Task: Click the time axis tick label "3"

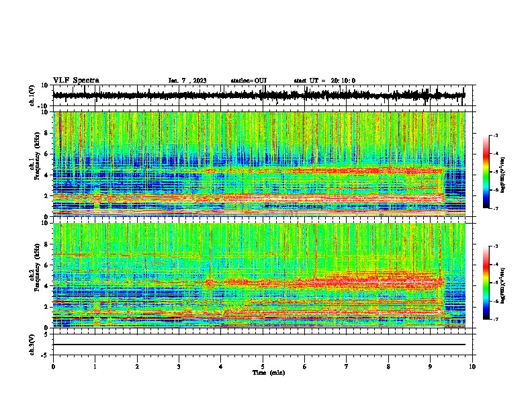Action: (x=179, y=367)
